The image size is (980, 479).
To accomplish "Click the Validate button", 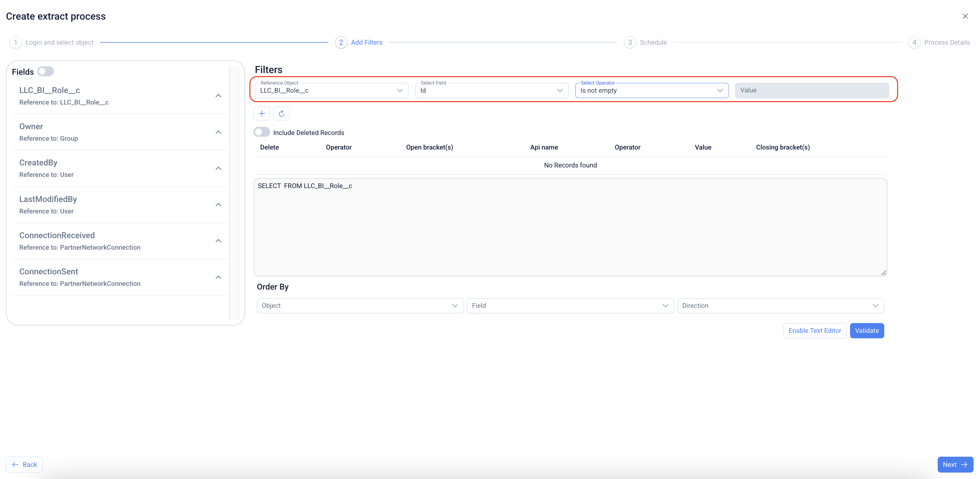I will tap(867, 330).
